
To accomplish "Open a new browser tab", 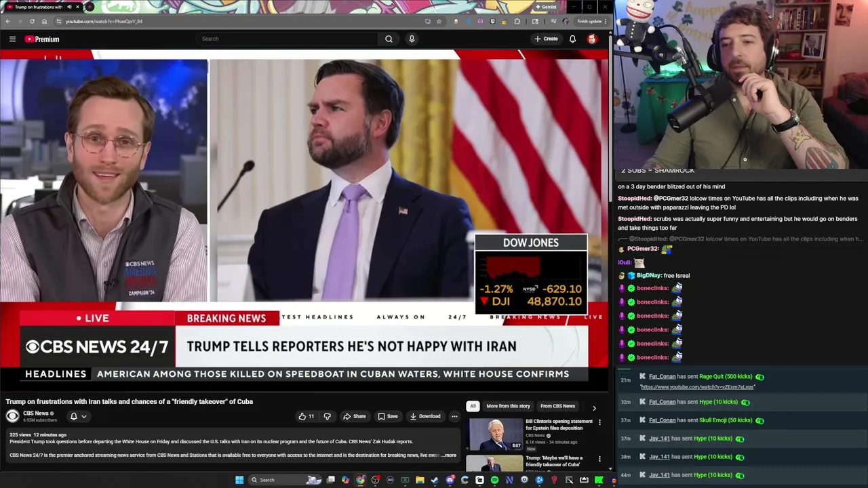I will (x=89, y=7).
